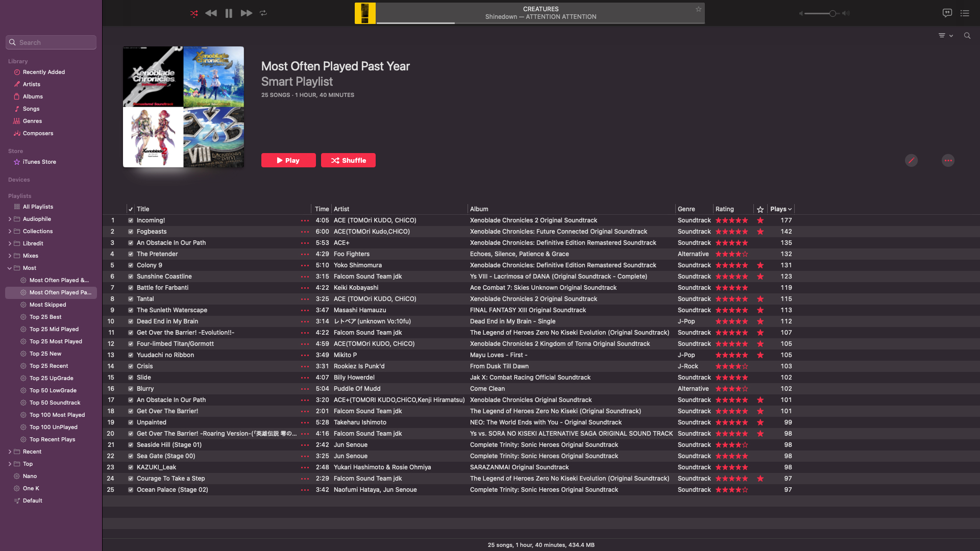Image resolution: width=980 pixels, height=551 pixels.
Task: Show the Up Next queue list
Action: tap(965, 13)
